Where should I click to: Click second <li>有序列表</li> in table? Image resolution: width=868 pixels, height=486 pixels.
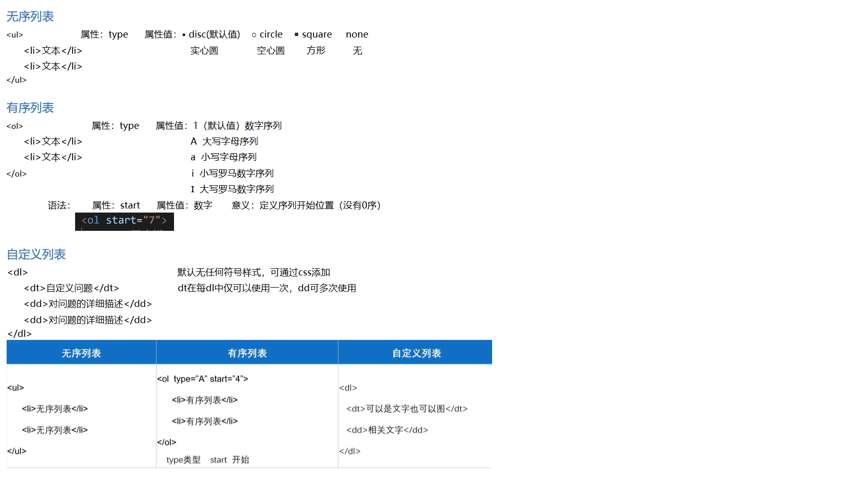204,421
